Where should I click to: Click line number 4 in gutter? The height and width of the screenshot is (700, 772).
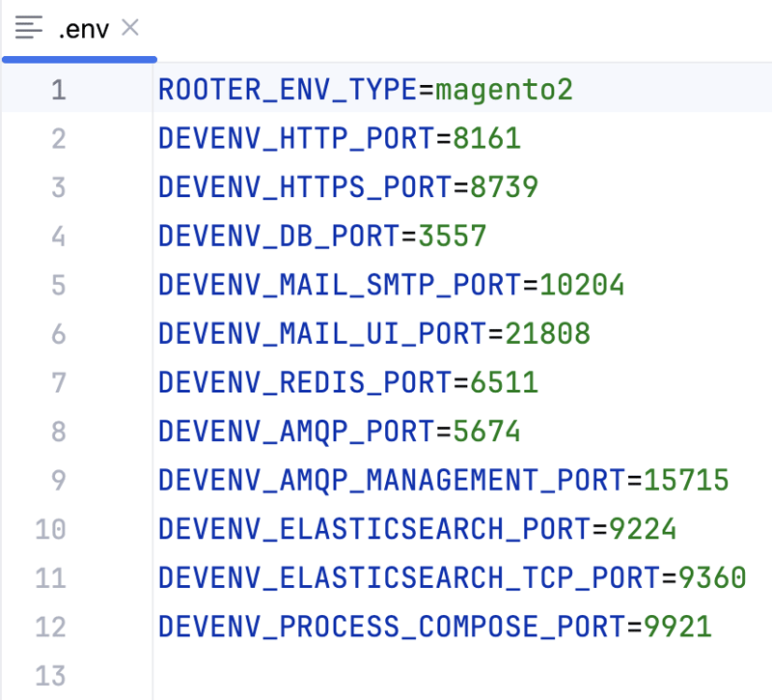point(59,236)
